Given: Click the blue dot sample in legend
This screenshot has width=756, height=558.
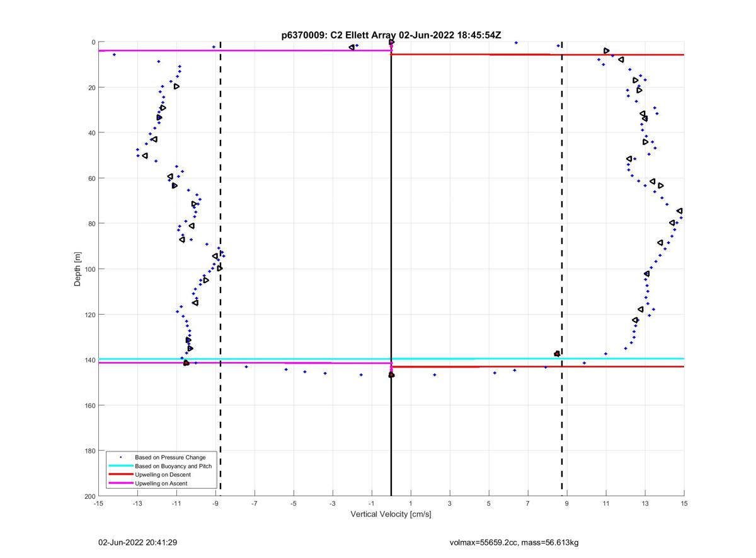Looking at the screenshot, I should click(x=120, y=456).
